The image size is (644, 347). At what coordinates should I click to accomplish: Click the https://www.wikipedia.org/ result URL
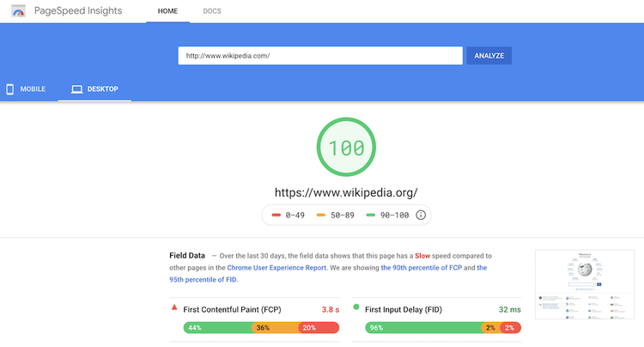[346, 192]
